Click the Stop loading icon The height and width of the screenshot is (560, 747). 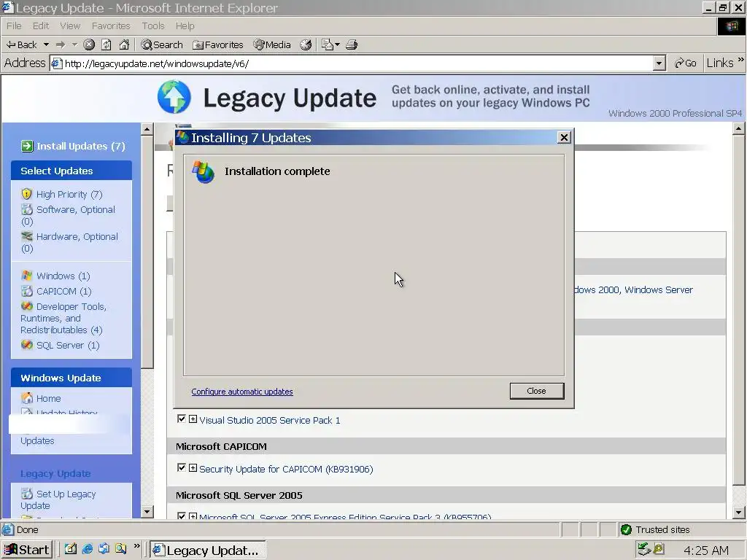89,44
